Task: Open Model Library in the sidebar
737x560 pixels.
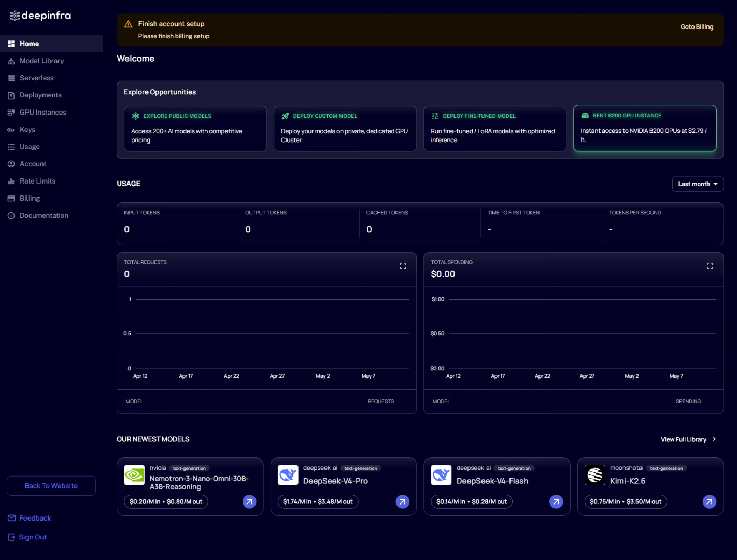Action: pyautogui.click(x=51, y=61)
